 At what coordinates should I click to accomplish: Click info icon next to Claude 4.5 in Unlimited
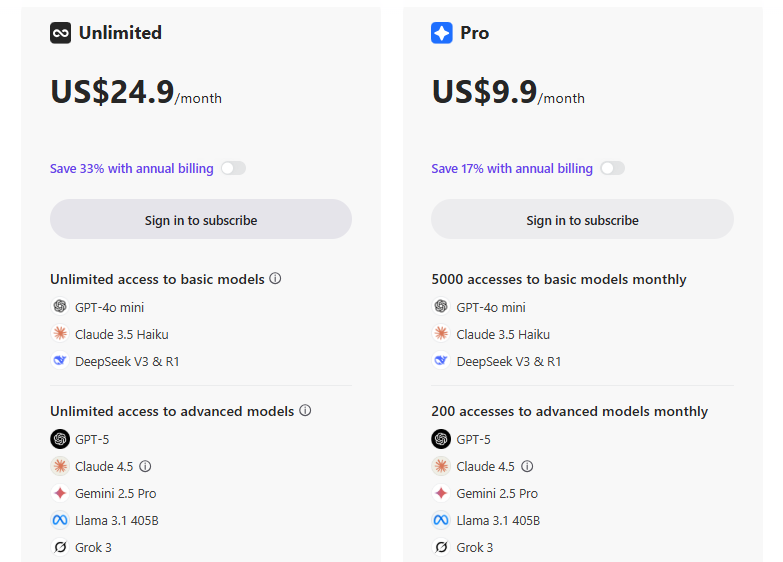click(145, 466)
